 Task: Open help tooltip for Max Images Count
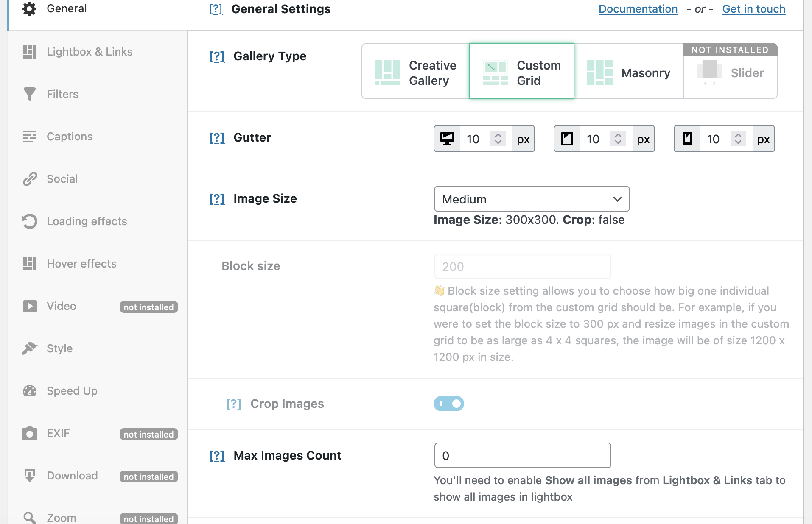[x=217, y=455]
